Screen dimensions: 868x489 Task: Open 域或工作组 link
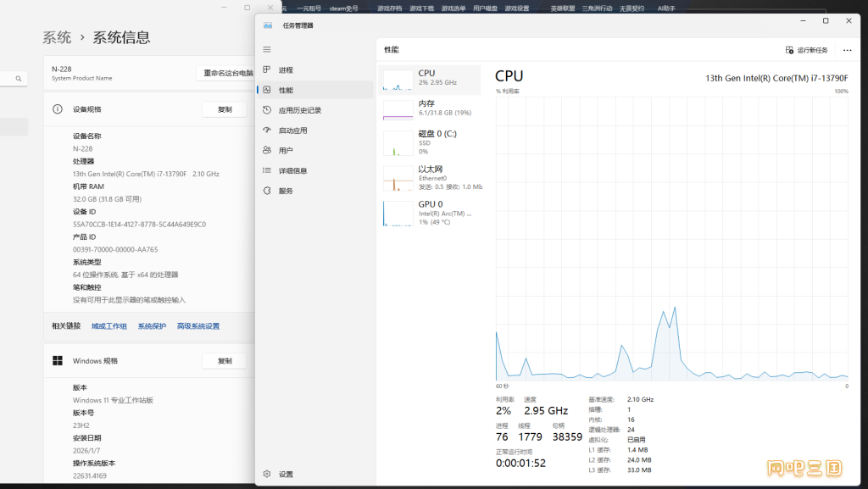[109, 326]
